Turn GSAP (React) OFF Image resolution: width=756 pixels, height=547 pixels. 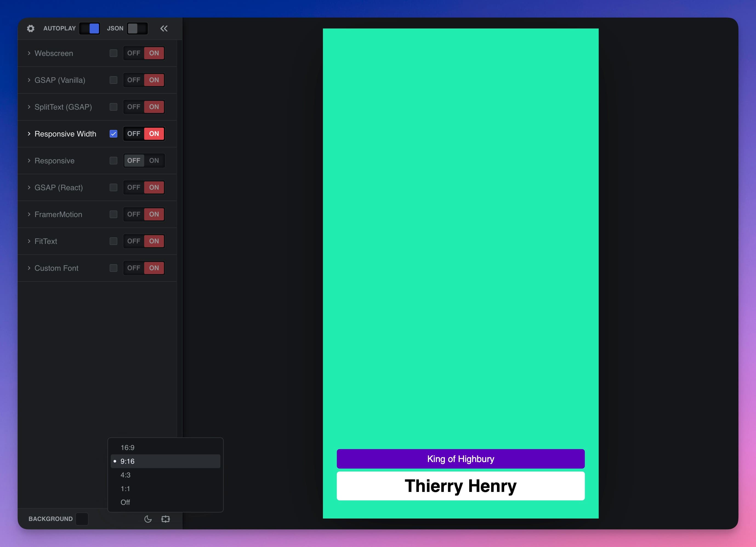(x=134, y=187)
